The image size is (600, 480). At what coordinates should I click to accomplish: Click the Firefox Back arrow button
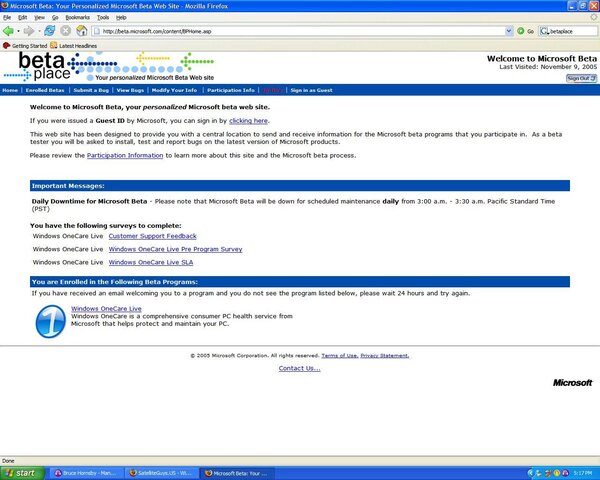(8, 31)
